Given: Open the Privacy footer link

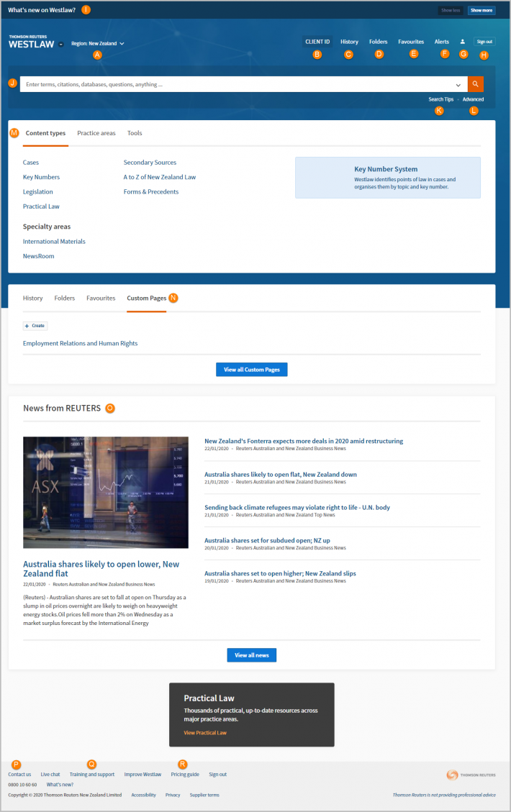Looking at the screenshot, I should click(x=173, y=795).
